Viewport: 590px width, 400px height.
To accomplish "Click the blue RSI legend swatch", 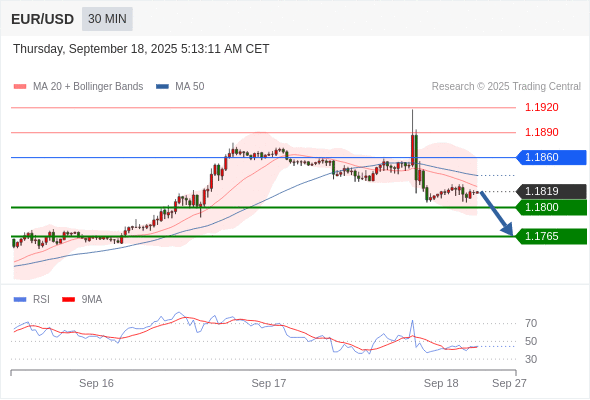I will pyautogui.click(x=20, y=300).
